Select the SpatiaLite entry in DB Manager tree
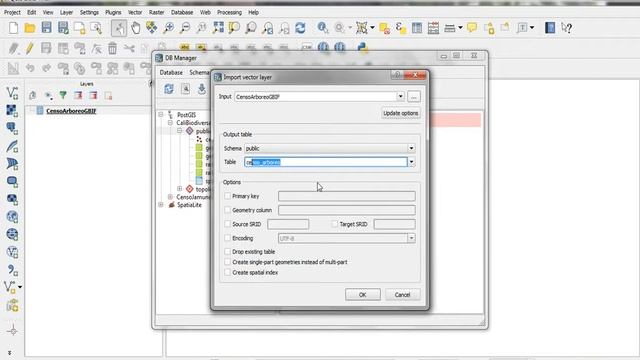 pos(189,205)
